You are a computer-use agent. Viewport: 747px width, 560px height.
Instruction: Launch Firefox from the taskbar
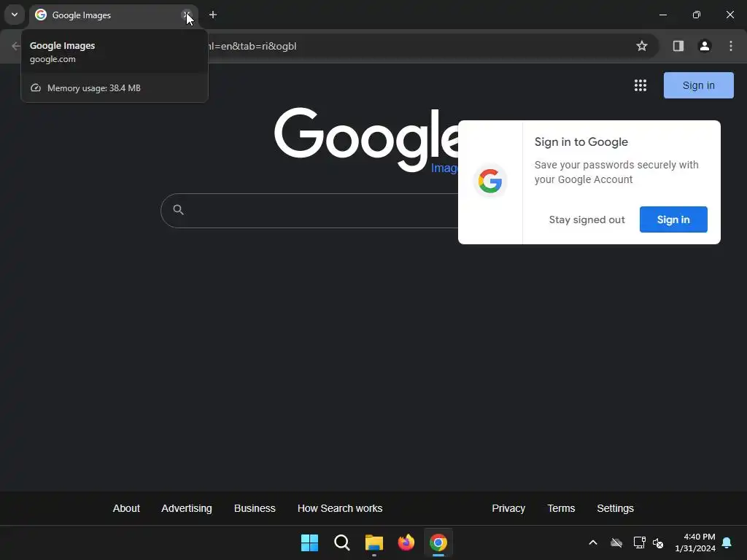[406, 542]
